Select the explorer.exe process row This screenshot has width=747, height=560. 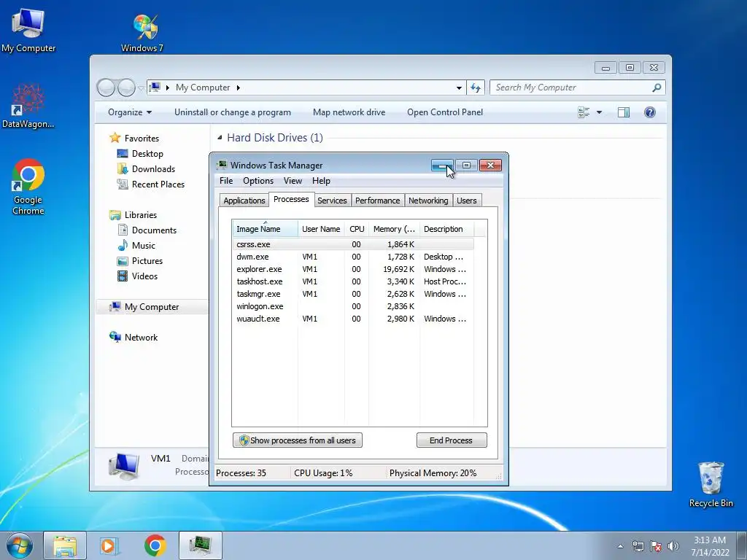coord(353,270)
